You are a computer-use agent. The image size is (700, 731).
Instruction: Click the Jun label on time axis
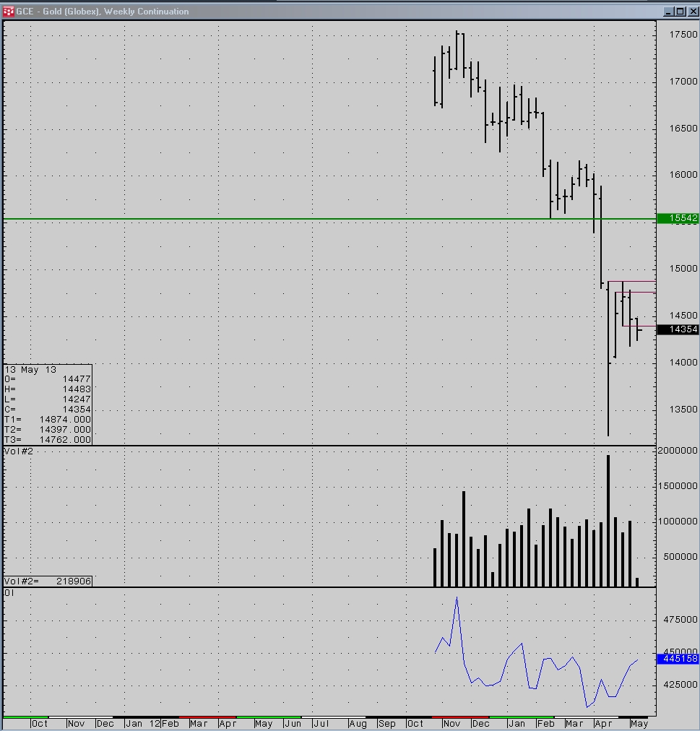click(x=293, y=724)
